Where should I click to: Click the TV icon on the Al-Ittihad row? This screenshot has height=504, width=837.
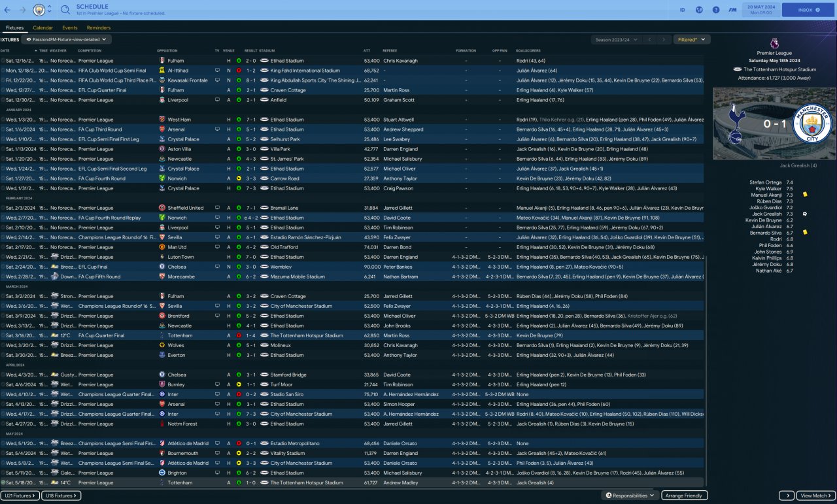(x=217, y=71)
